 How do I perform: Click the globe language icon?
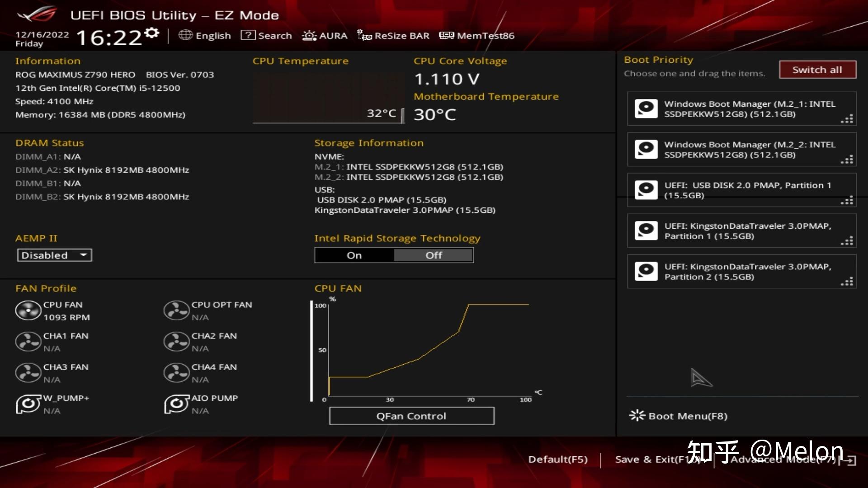(x=185, y=35)
